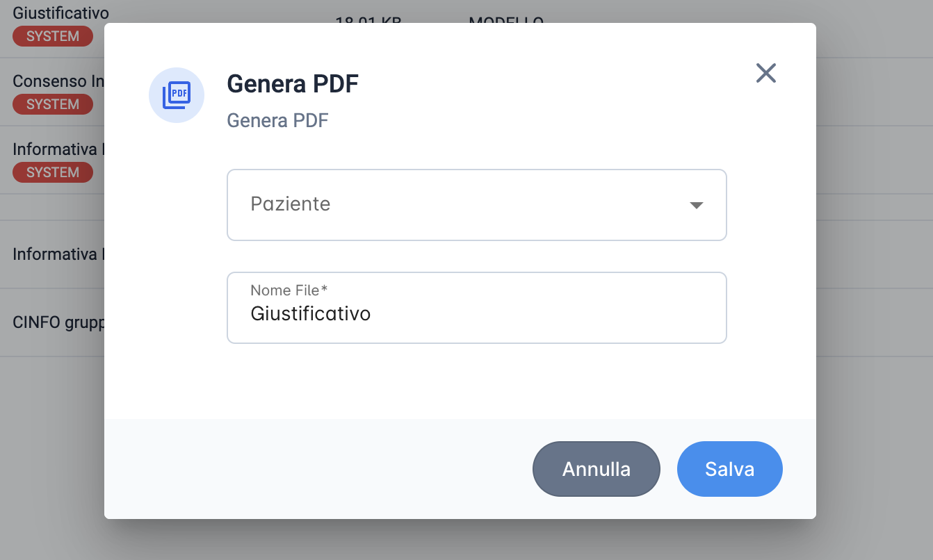Select the CINFO grupp row
The image size is (933, 560).
[52, 322]
